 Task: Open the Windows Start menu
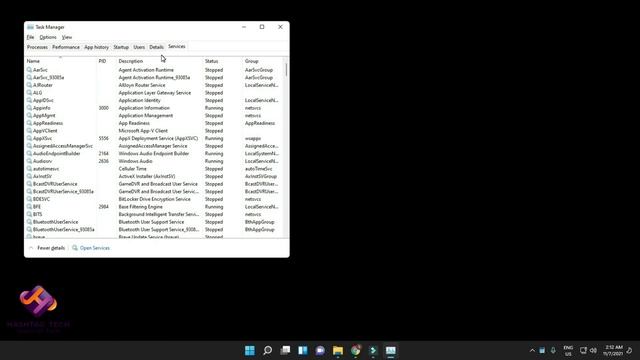click(x=250, y=350)
